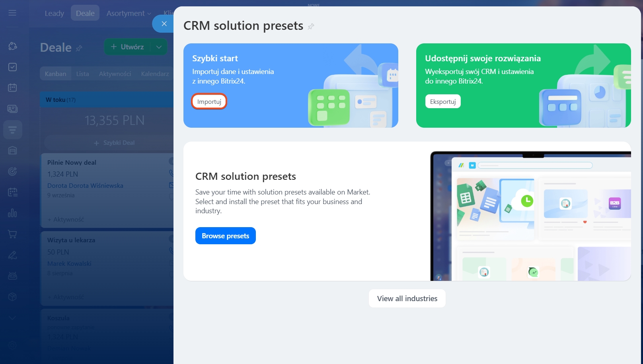Image resolution: width=643 pixels, height=364 pixels.
Task: Click the Eksportuj button
Action: 443,101
